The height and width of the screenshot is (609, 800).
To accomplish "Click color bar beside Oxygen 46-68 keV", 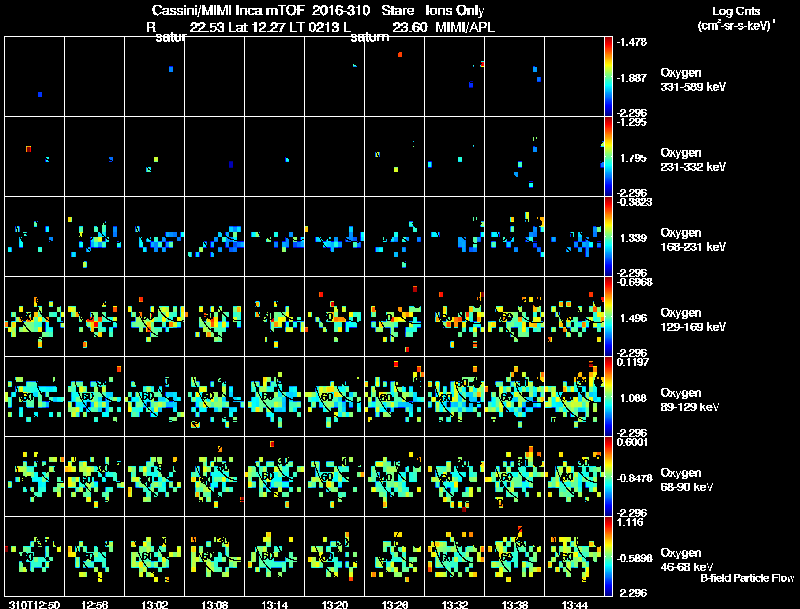I will (x=608, y=556).
